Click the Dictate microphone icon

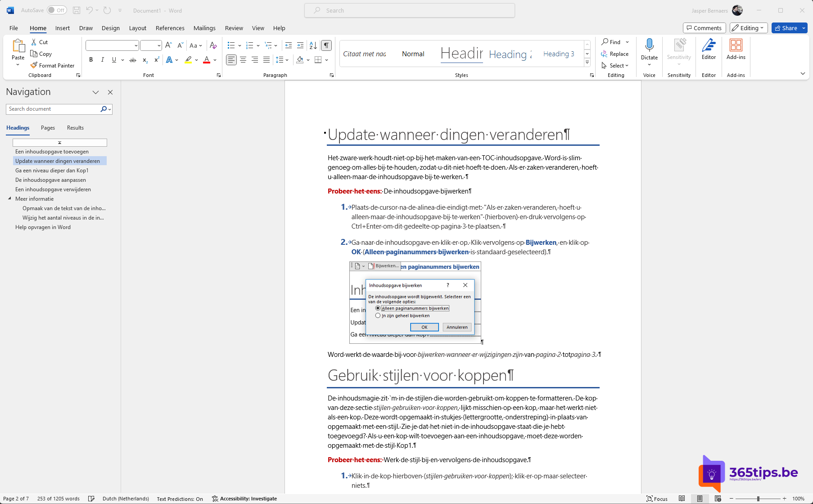coord(649,45)
